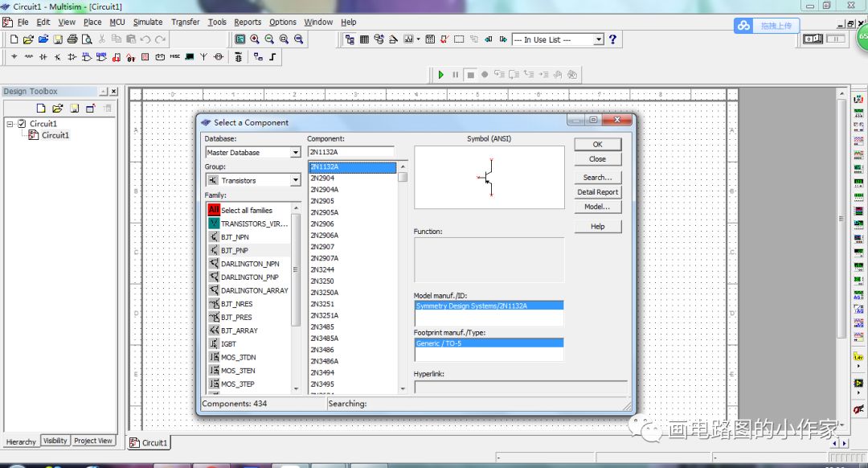Place a Bus toolbar icon

pos(272,57)
